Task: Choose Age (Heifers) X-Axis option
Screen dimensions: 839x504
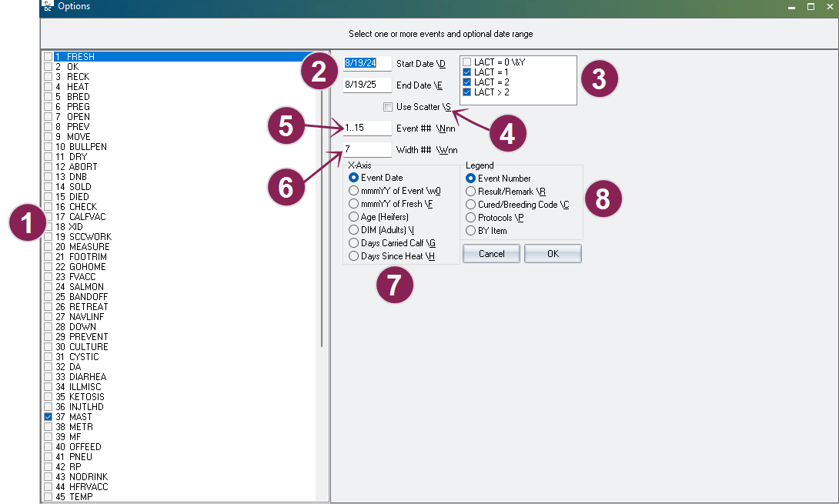Action: click(354, 217)
